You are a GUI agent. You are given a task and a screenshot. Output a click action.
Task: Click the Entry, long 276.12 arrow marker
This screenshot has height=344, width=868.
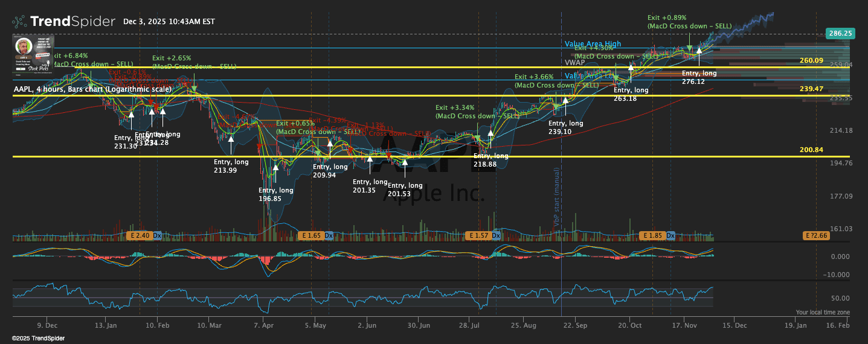pyautogui.click(x=699, y=52)
